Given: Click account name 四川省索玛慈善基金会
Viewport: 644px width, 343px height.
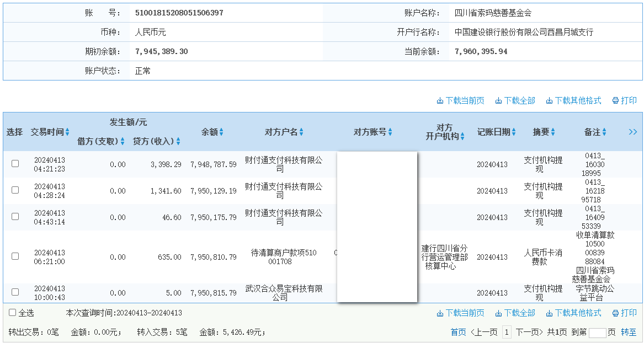Looking at the screenshot, I should point(493,13).
